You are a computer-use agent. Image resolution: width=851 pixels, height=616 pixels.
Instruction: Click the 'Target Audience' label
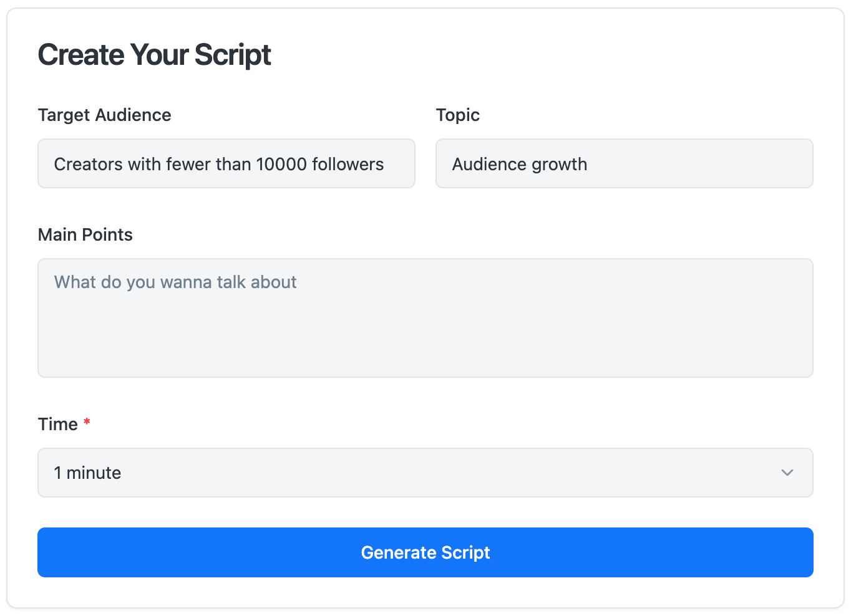pyautogui.click(x=104, y=115)
